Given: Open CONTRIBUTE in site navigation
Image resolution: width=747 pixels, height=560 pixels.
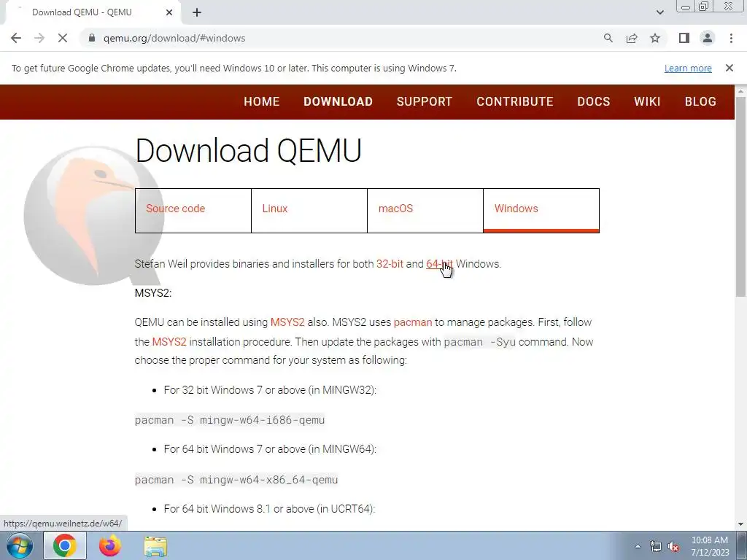Looking at the screenshot, I should pyautogui.click(x=515, y=101).
